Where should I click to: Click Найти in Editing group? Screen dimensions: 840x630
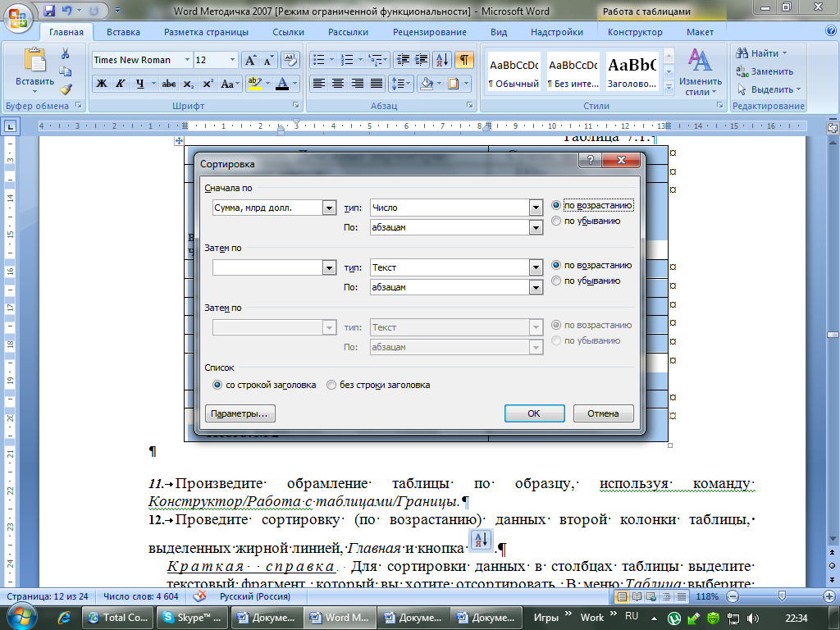[761, 53]
